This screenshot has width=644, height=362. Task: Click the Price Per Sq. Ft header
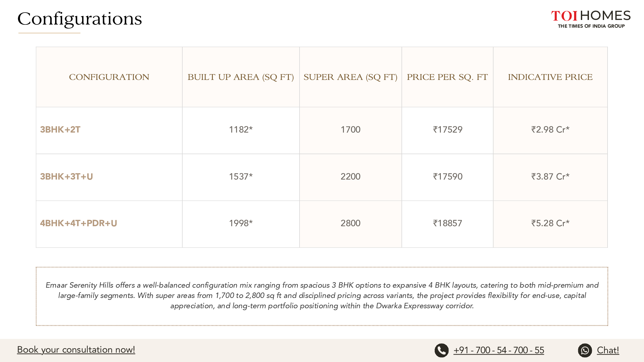pos(447,77)
